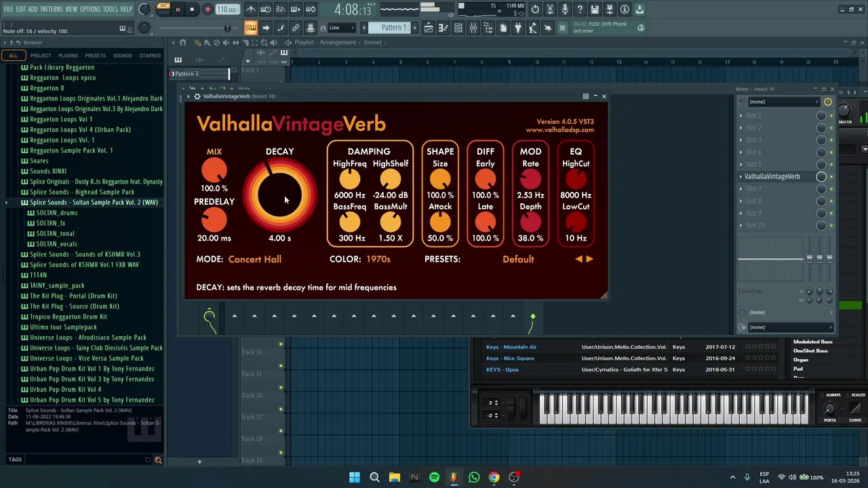The width and height of the screenshot is (868, 488).
Task: Open COLOR selector showing 1970s
Action: pyautogui.click(x=378, y=259)
